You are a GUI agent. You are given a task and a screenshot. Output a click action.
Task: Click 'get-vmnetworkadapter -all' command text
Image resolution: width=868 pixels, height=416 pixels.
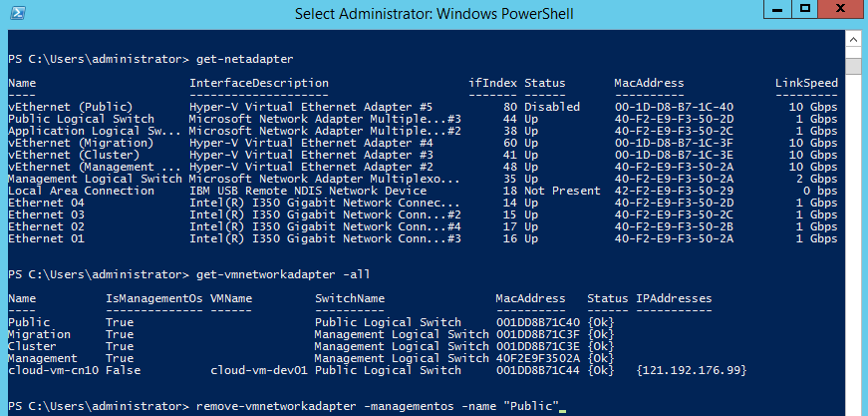tap(283, 274)
